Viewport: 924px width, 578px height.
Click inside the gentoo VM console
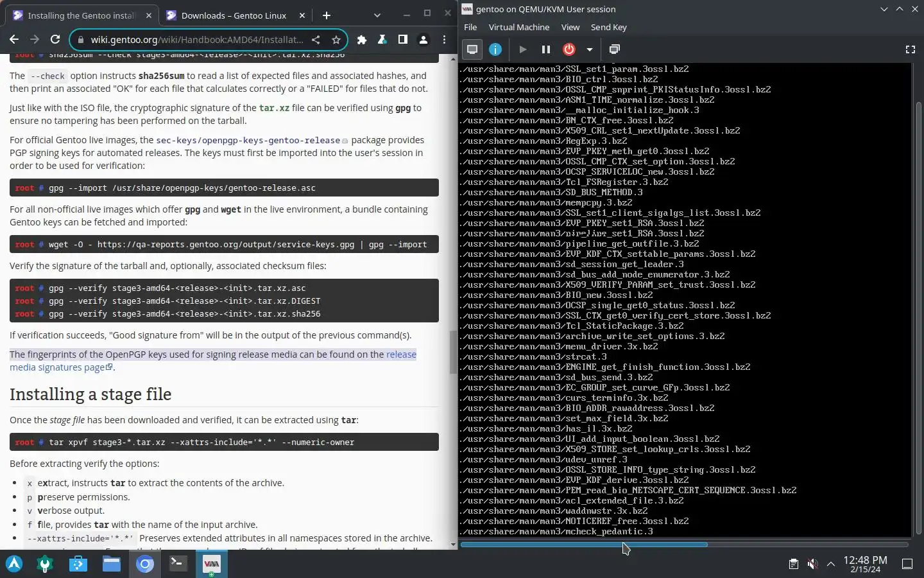[685, 300]
